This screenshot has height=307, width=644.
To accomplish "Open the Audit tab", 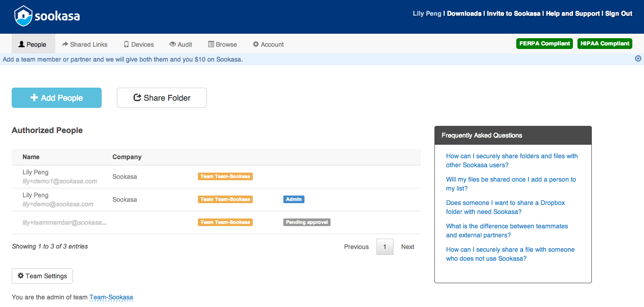I will [x=180, y=44].
